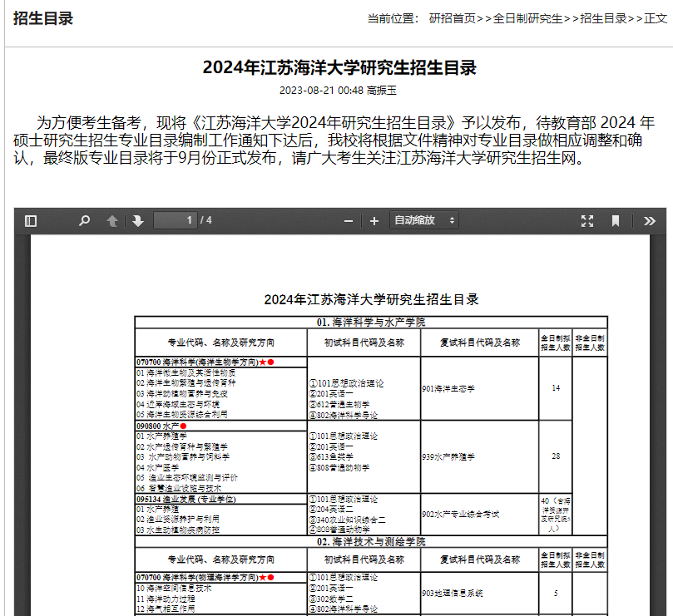Viewport: 673px width, 616px height.
Task: Go to next PDF page arrow
Action: [x=138, y=221]
